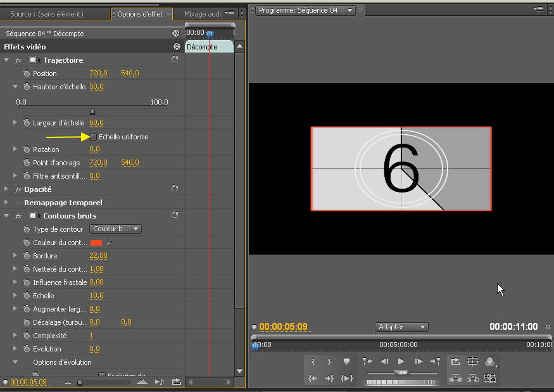Toggle the fx switch for Opacité
This screenshot has width=554, height=392.
coord(18,189)
